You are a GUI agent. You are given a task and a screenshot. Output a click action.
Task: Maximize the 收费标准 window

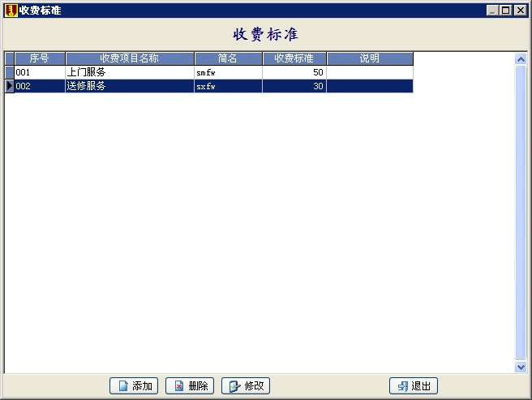pos(506,11)
